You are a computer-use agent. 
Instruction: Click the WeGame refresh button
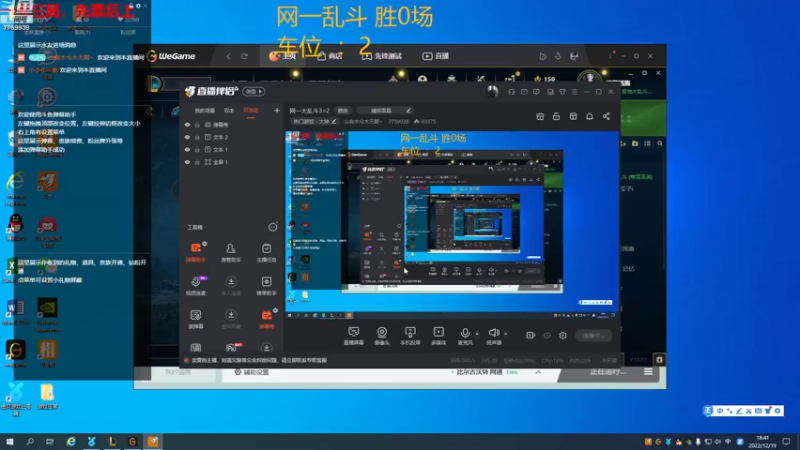pyautogui.click(x=244, y=56)
